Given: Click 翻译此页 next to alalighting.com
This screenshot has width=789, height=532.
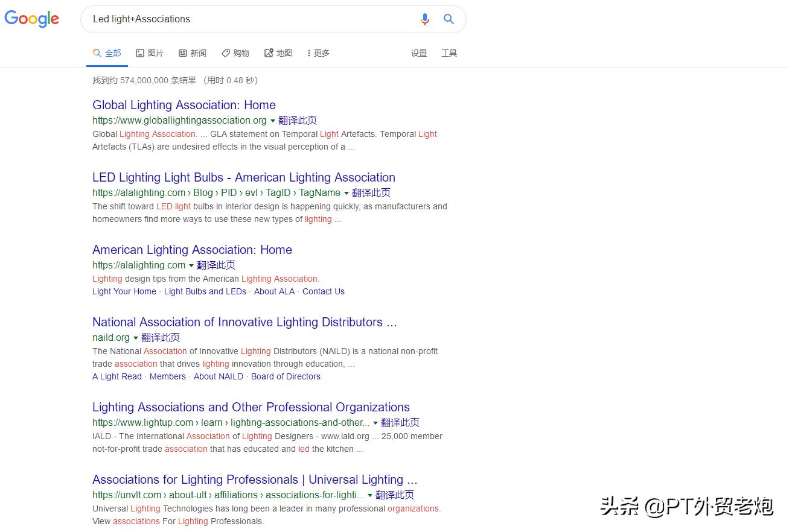Looking at the screenshot, I should 216,265.
